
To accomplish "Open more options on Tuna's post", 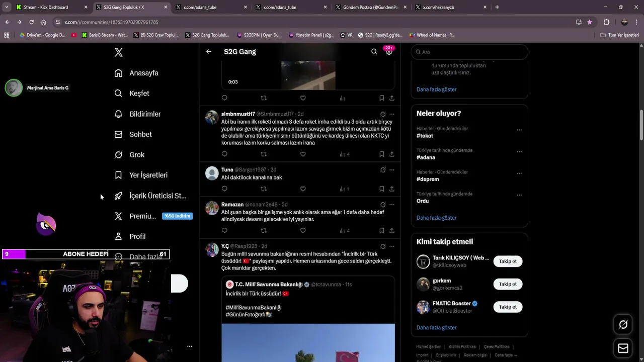I will click(392, 170).
